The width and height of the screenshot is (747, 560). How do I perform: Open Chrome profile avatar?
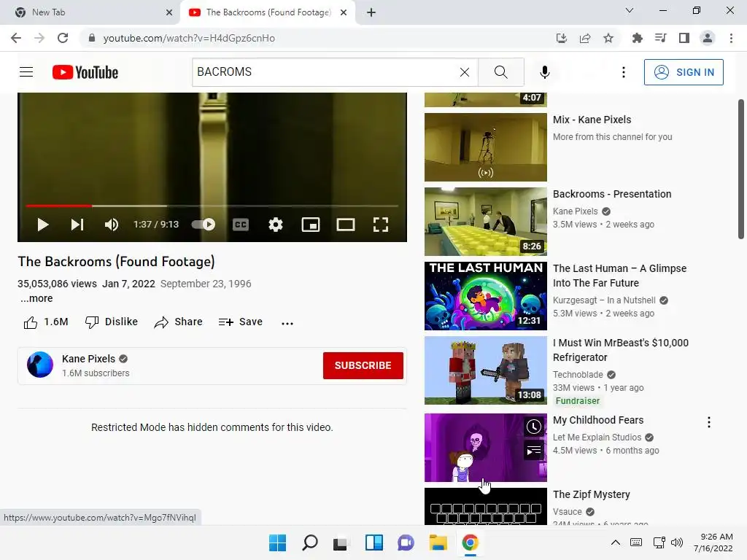[708, 38]
